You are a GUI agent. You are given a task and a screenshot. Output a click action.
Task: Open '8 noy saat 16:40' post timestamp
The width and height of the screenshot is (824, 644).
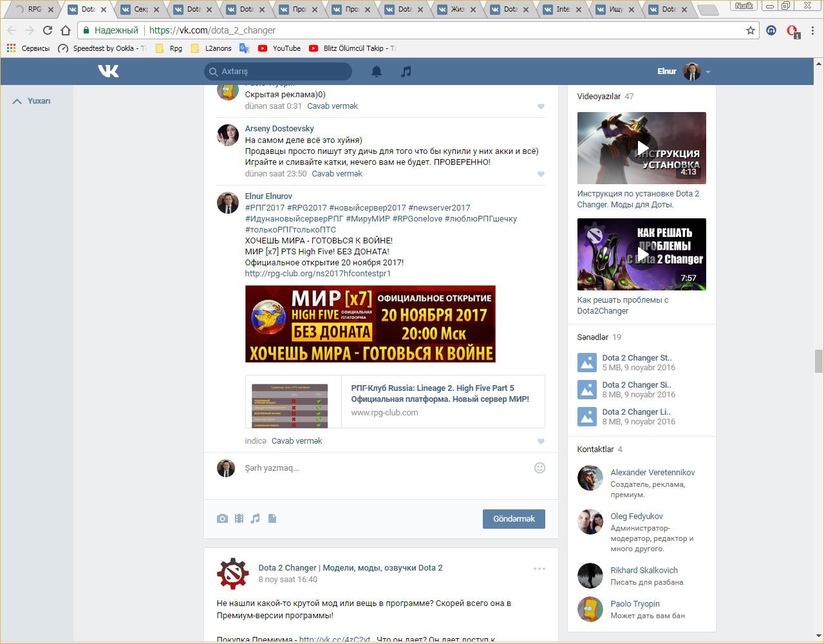point(288,580)
